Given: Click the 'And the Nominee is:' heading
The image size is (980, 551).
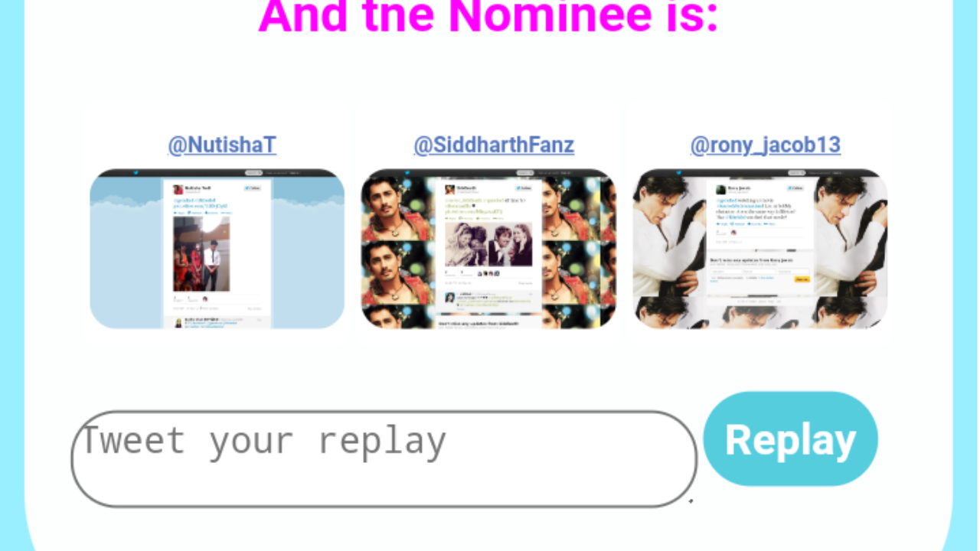Looking at the screenshot, I should [488, 15].
